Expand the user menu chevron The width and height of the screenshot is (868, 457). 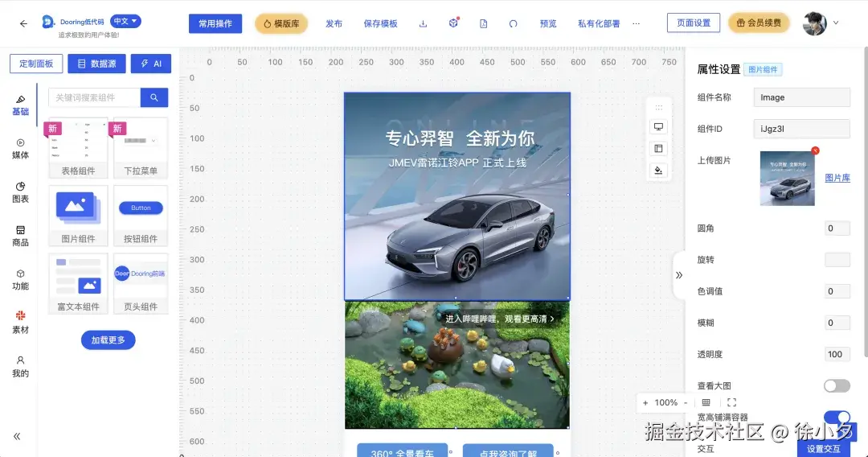836,23
